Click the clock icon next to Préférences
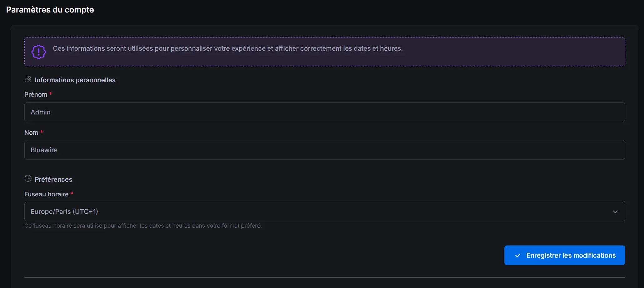This screenshot has height=288, width=644. click(28, 179)
